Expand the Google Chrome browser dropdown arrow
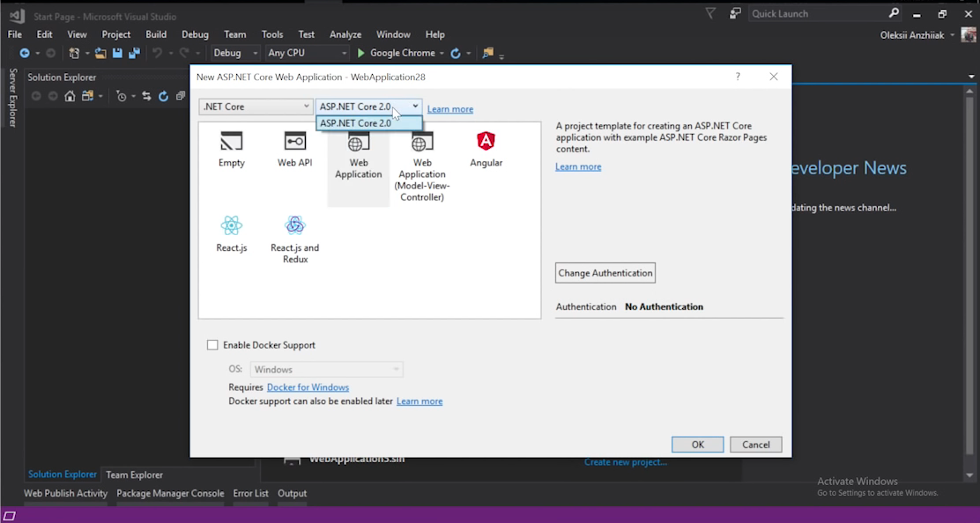The image size is (980, 523). coord(442,53)
